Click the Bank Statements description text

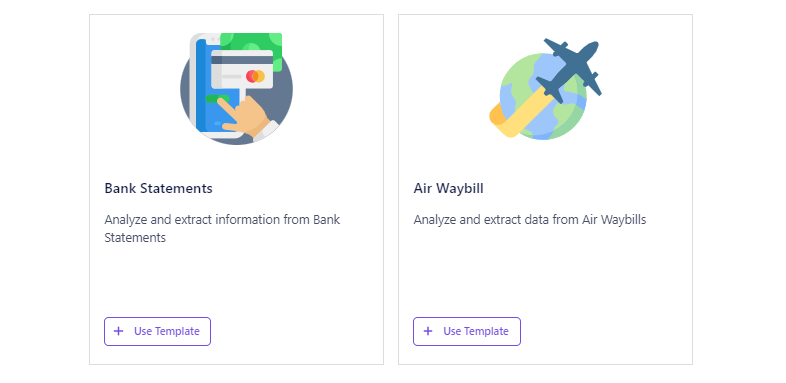222,229
